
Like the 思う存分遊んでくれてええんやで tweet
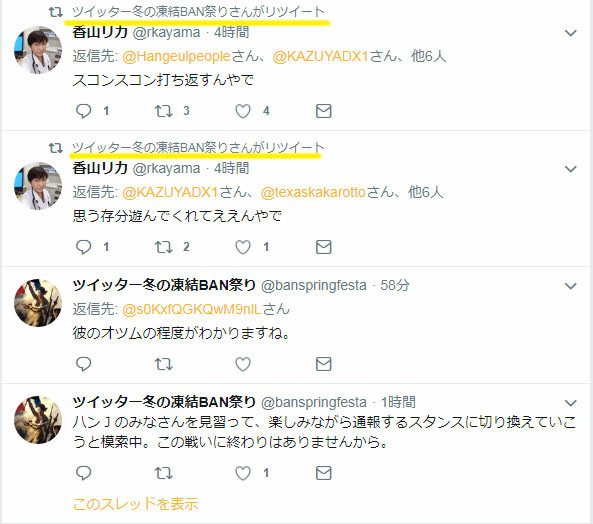pos(243,247)
